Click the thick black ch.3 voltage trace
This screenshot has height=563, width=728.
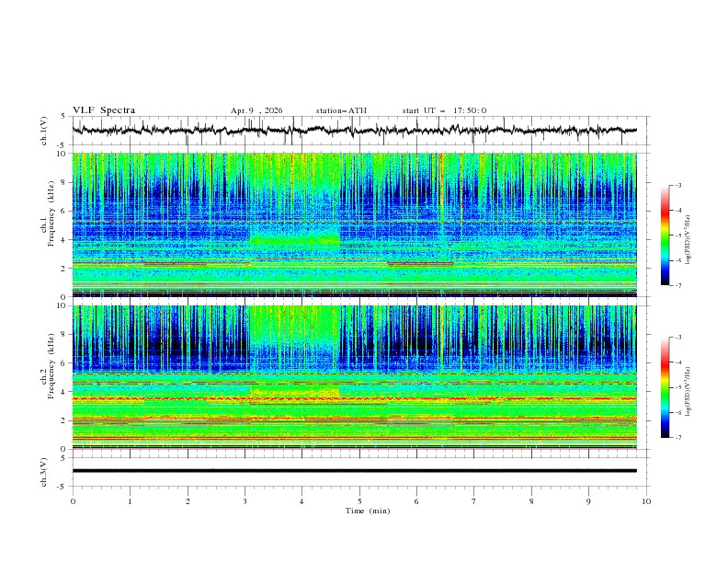coord(354,471)
